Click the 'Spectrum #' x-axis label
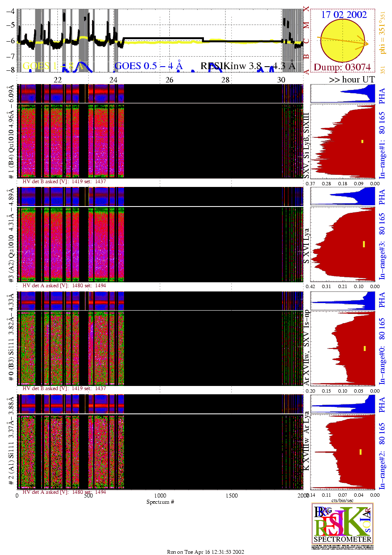The image size is (392, 555). click(x=160, y=502)
